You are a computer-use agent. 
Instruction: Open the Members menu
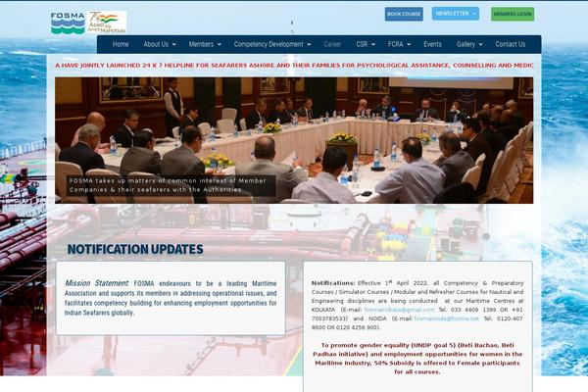pos(201,44)
